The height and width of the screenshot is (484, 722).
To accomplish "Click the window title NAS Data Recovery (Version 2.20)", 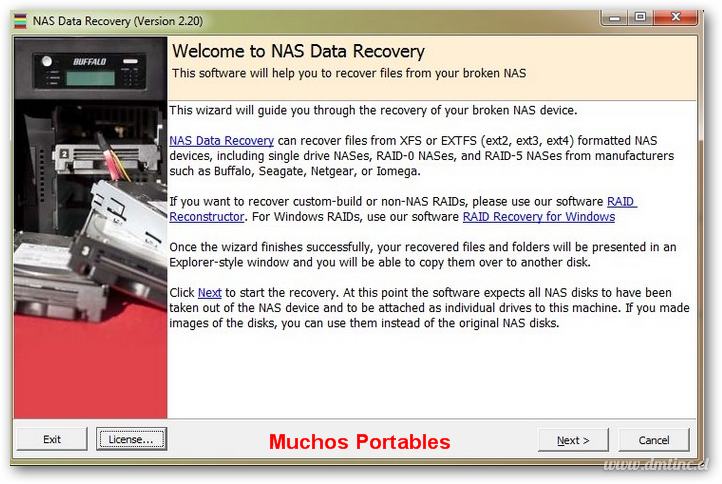I will coord(118,21).
